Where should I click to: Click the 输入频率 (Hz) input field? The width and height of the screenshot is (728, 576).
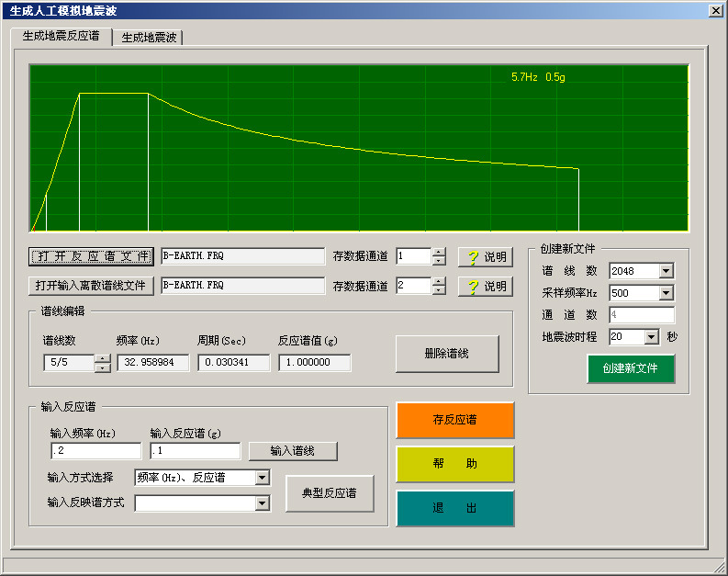(x=95, y=451)
